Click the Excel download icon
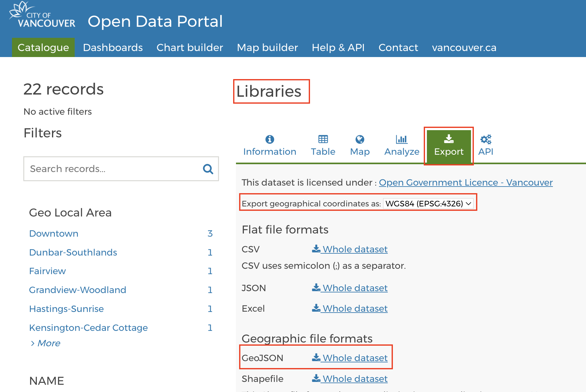The height and width of the screenshot is (392, 586). click(316, 308)
